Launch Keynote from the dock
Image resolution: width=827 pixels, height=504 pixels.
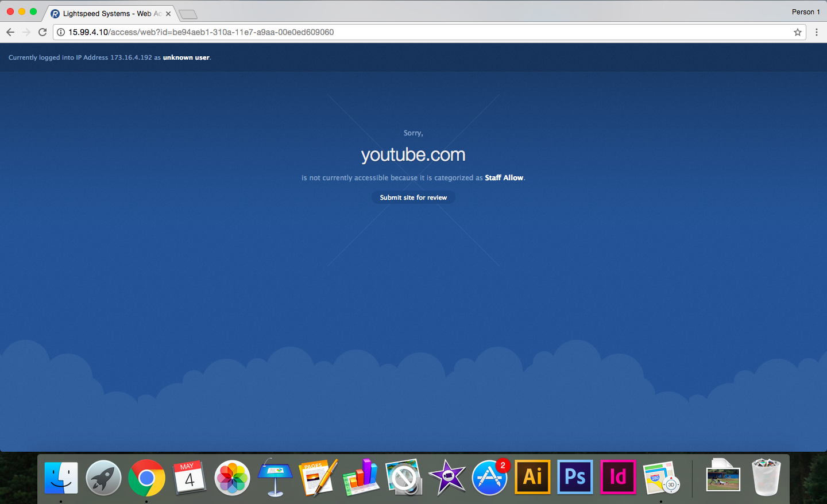coord(275,478)
